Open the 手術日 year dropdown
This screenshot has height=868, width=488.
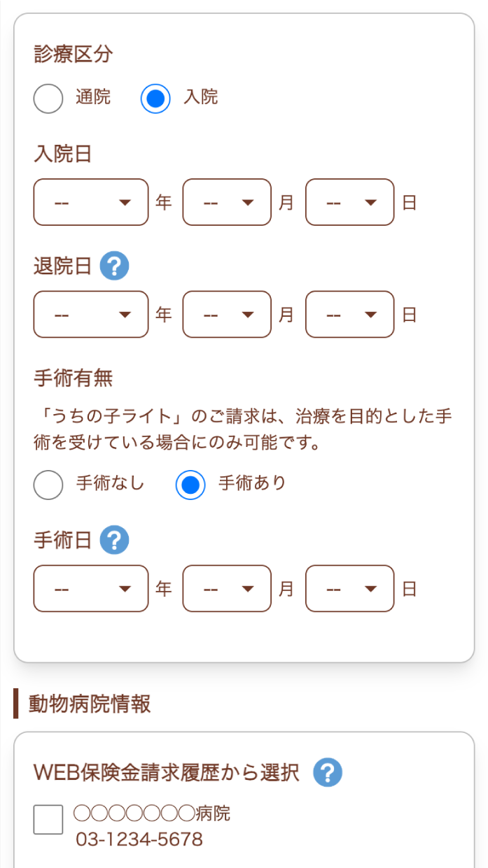90,588
